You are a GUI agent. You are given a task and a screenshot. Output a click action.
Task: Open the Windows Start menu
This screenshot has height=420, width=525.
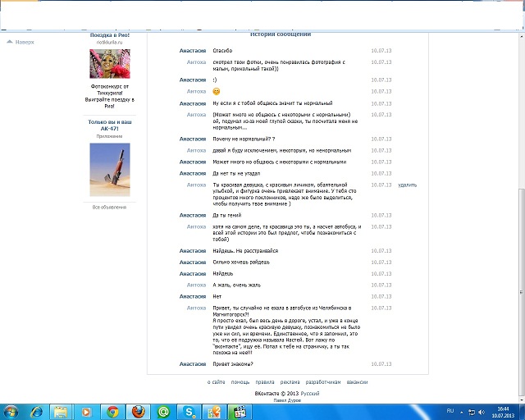[11, 411]
